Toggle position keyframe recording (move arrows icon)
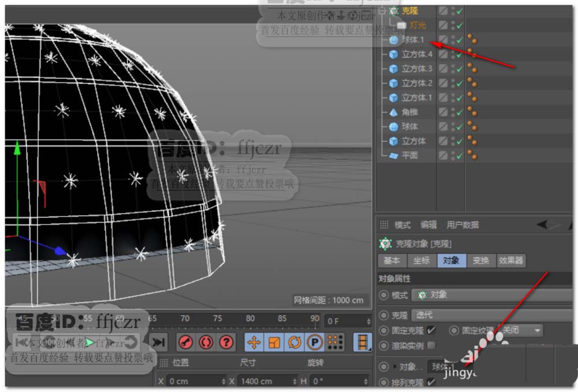Viewport: 578px width, 392px height. pos(254,342)
